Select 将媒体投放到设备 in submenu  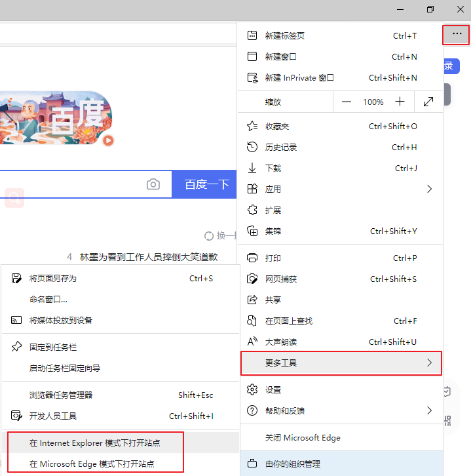coord(120,320)
